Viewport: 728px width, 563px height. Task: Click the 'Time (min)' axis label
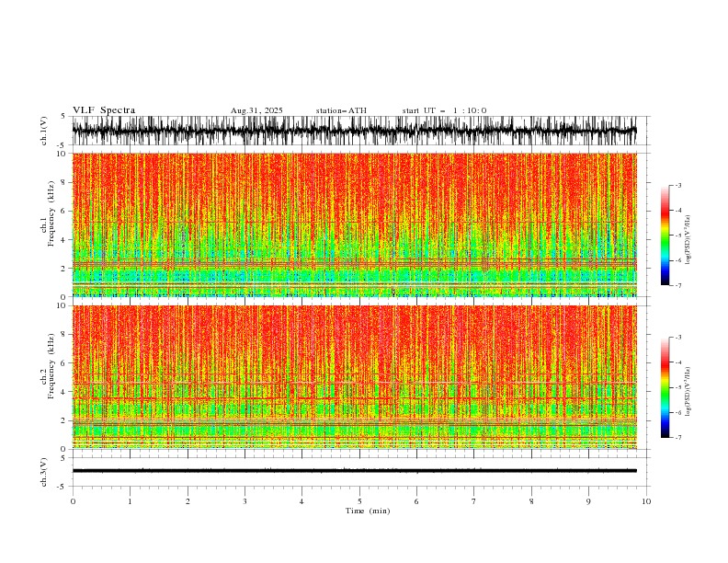368,511
